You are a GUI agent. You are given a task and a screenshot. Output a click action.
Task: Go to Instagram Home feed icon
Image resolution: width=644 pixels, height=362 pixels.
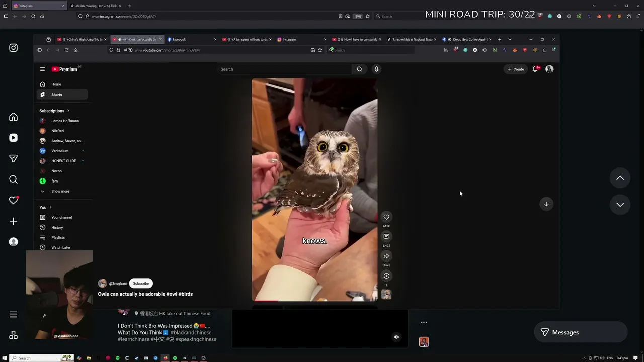(14, 117)
